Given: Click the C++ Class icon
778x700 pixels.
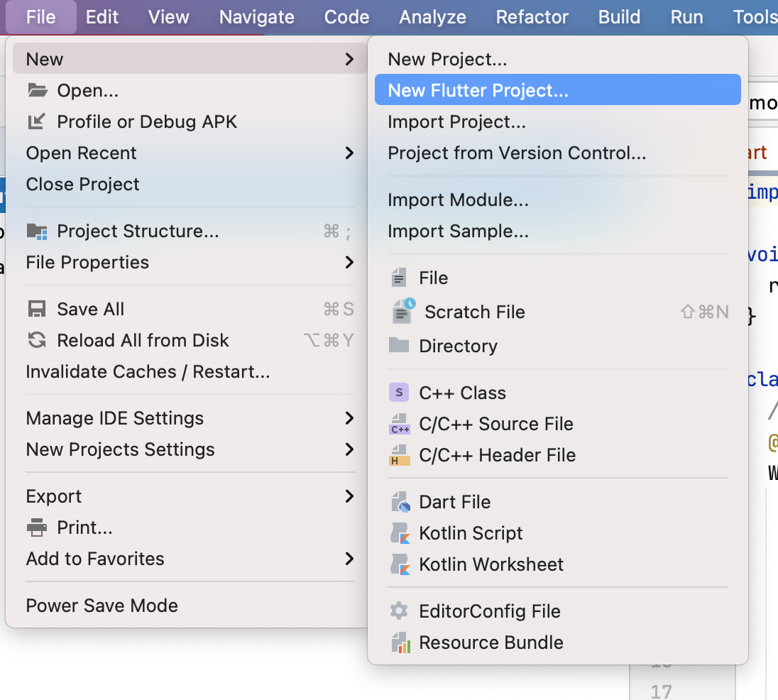Looking at the screenshot, I should 399,393.
